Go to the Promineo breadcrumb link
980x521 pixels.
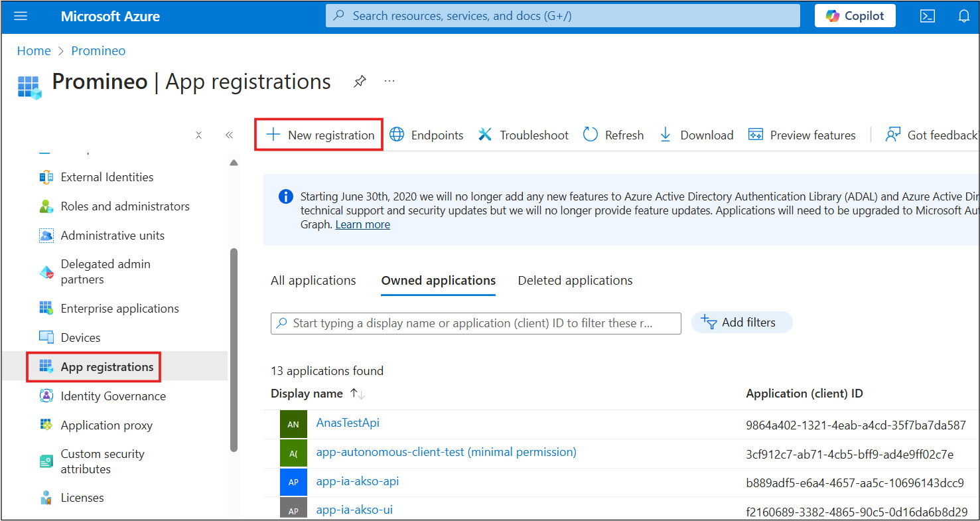[x=98, y=51]
